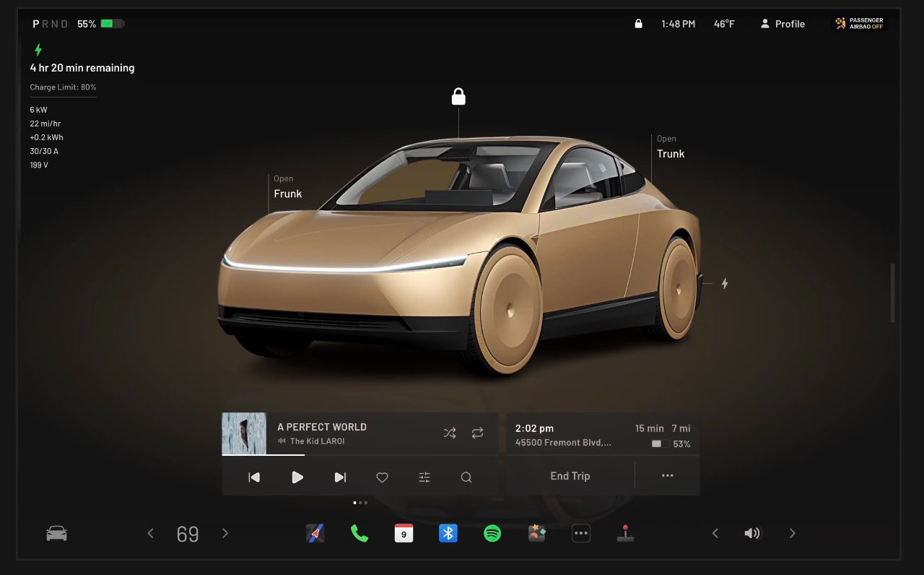Image resolution: width=924 pixels, height=575 pixels.
Task: Open the all apps three-dot launcher
Action: pyautogui.click(x=581, y=534)
